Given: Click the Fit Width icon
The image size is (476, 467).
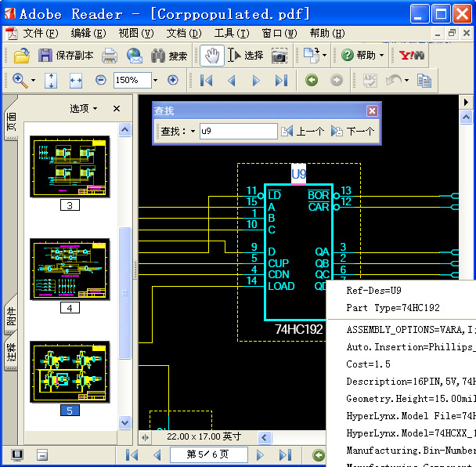Looking at the screenshot, I should [76, 80].
